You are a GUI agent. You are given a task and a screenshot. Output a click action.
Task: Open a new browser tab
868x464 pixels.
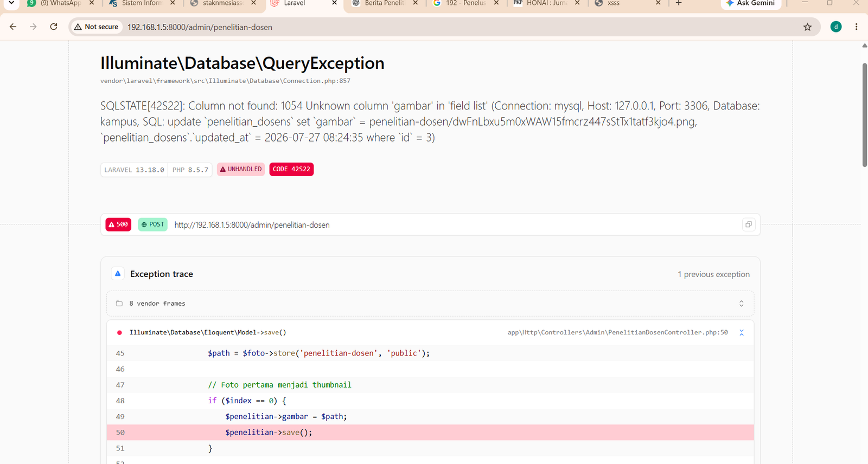pyautogui.click(x=679, y=3)
